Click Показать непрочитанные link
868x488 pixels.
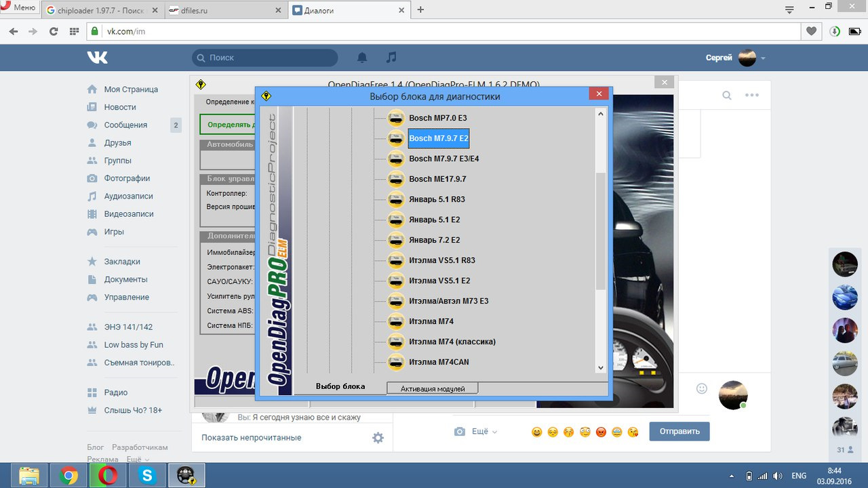[x=252, y=438]
